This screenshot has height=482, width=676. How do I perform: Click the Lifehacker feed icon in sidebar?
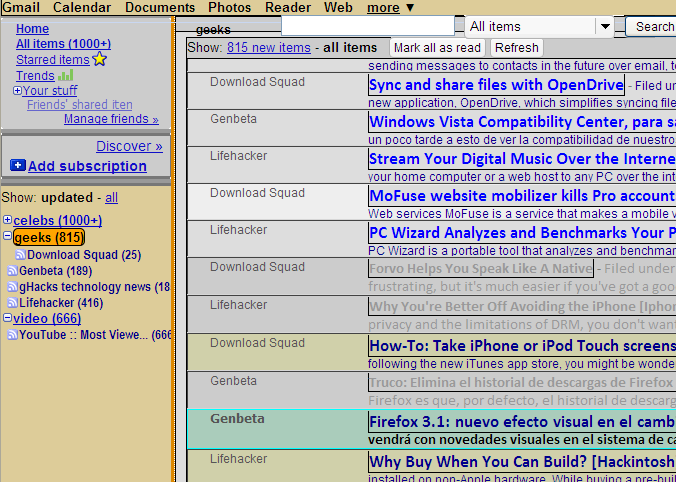13,303
